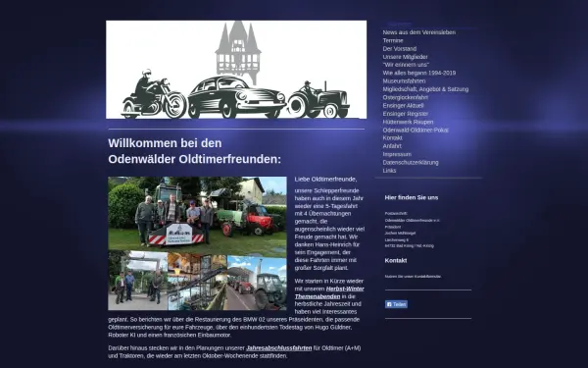
Task: Click the Postanschrift label
Action: pos(396,213)
